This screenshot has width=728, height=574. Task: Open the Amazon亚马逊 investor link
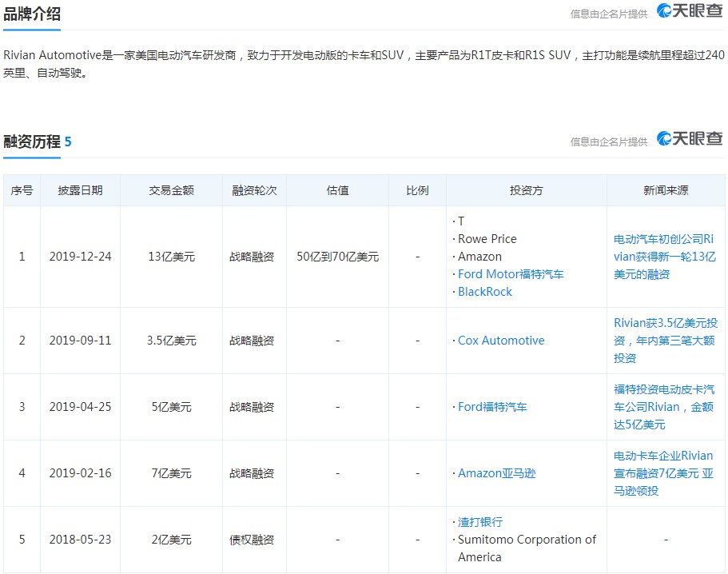496,473
